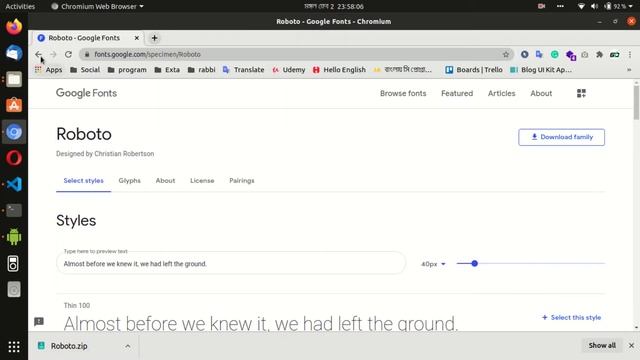Screen dimensions: 640x360
Task: Open the rabbi bookmarks folder
Action: pos(201,70)
